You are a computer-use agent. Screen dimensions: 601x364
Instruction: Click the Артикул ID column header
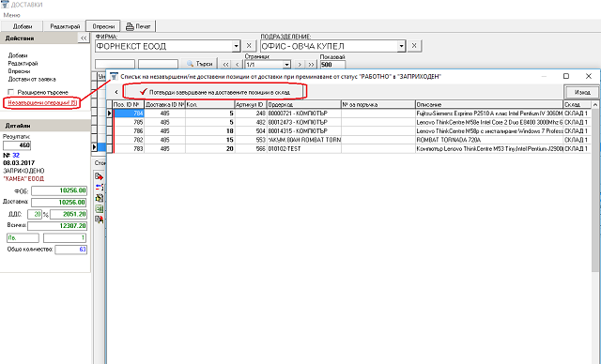[x=251, y=104]
